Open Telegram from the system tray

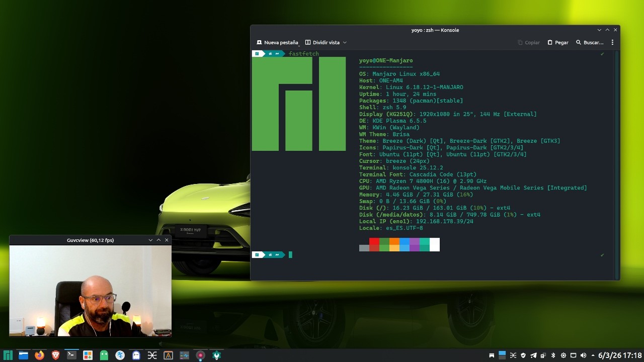click(533, 355)
